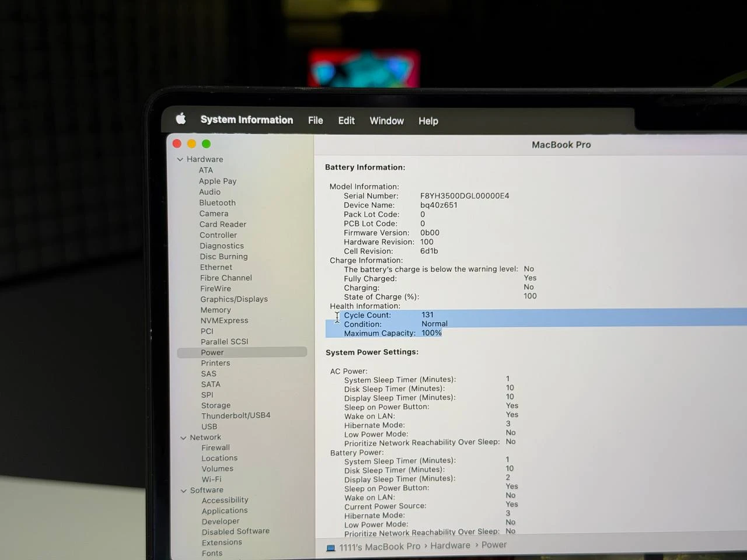Select Applications under Software
This screenshot has width=747, height=560.
(x=225, y=511)
